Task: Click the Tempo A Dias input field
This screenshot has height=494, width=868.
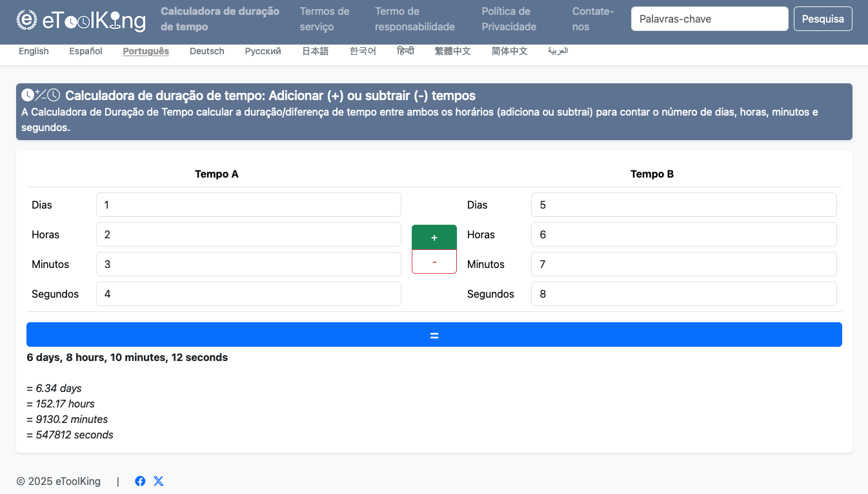Action: [x=248, y=205]
